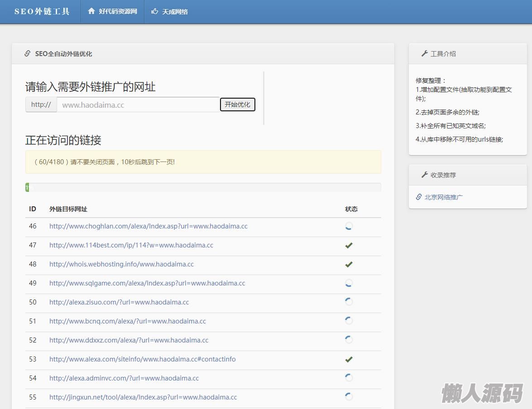This screenshot has height=409, width=532.
Task: Open the 好代码资源网 navigation item
Action: [x=117, y=11]
